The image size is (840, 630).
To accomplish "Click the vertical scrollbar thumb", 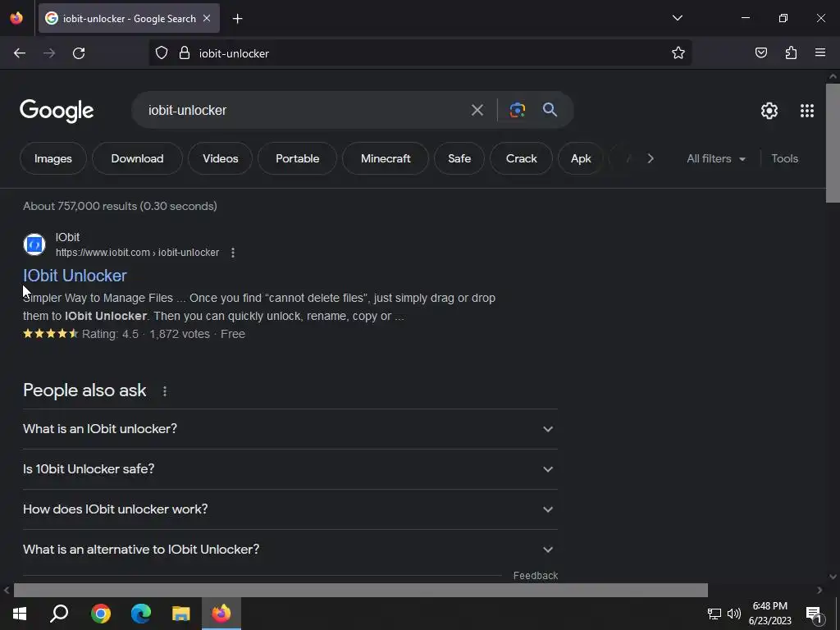I will pyautogui.click(x=833, y=143).
